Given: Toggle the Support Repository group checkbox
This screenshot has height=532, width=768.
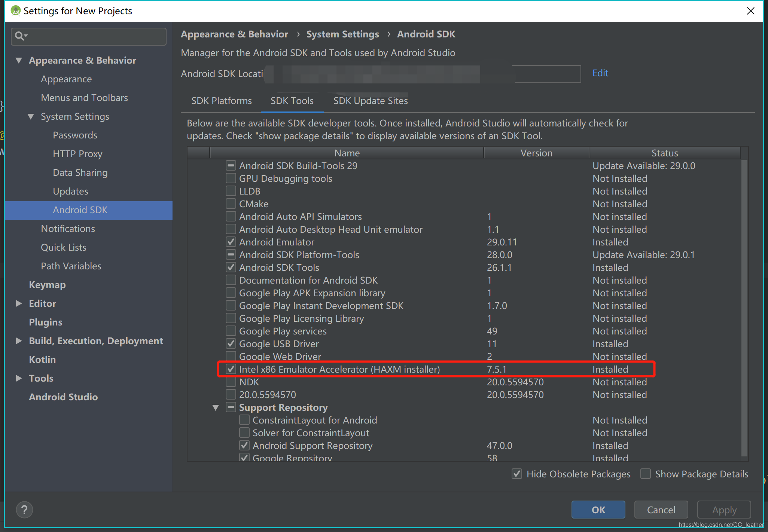Looking at the screenshot, I should [x=231, y=407].
